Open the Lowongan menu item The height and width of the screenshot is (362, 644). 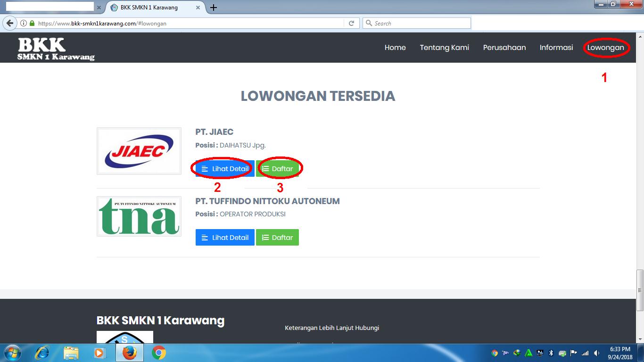(x=606, y=48)
